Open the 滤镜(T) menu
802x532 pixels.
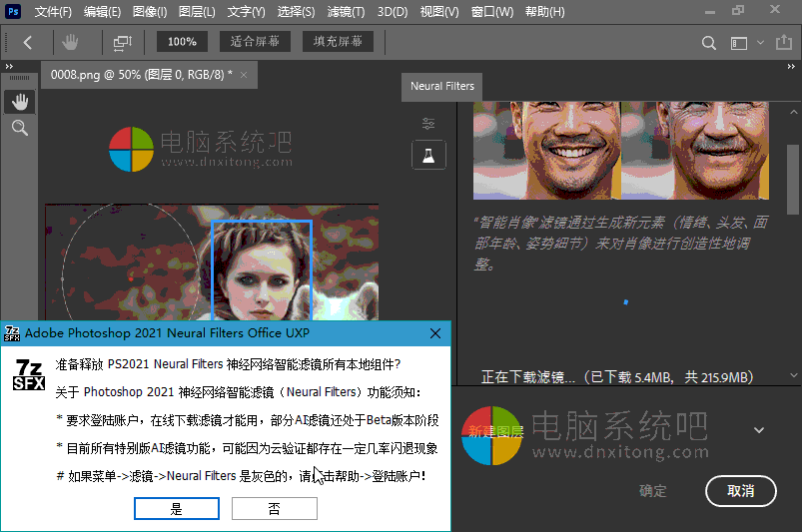pyautogui.click(x=346, y=12)
